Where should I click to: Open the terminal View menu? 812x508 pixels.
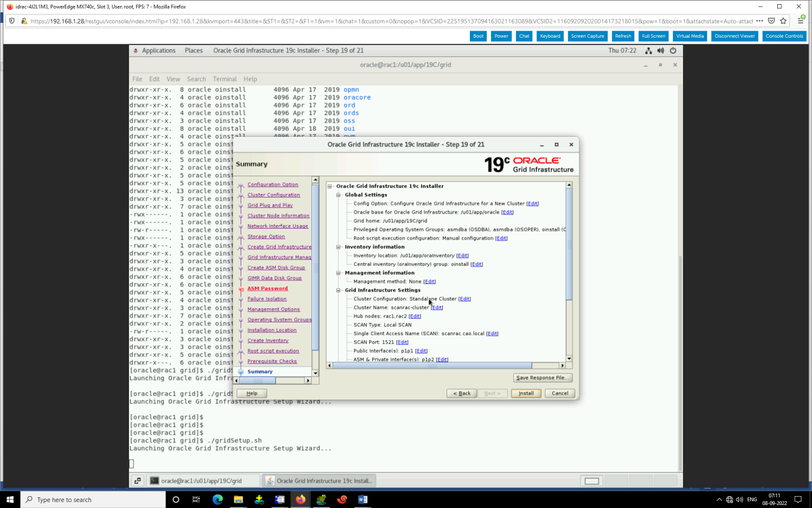click(x=173, y=79)
